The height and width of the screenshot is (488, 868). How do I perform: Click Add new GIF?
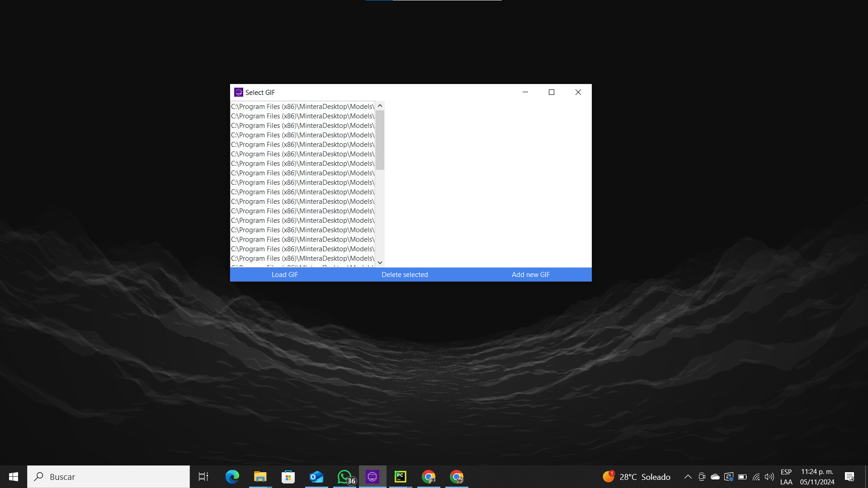(x=530, y=274)
